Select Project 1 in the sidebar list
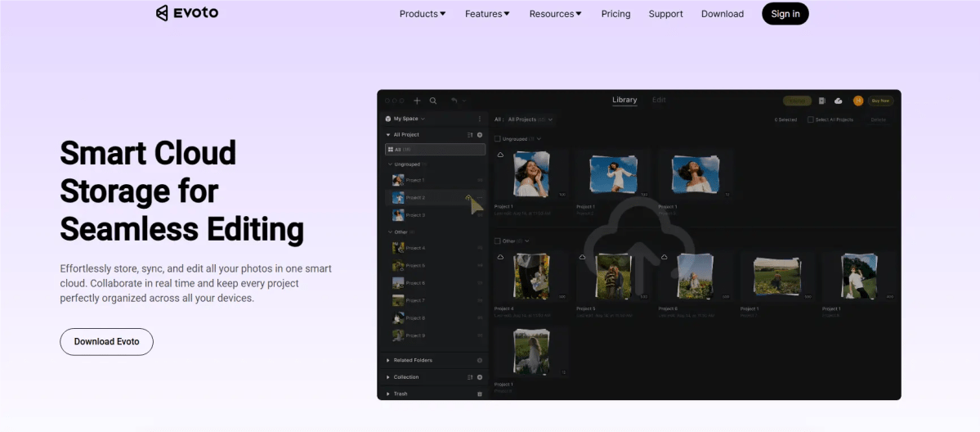980x432 pixels. tap(435, 180)
